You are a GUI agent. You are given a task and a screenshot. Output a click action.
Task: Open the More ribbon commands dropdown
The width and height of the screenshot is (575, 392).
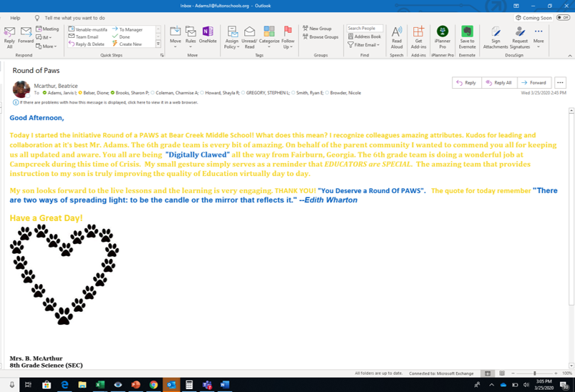538,37
